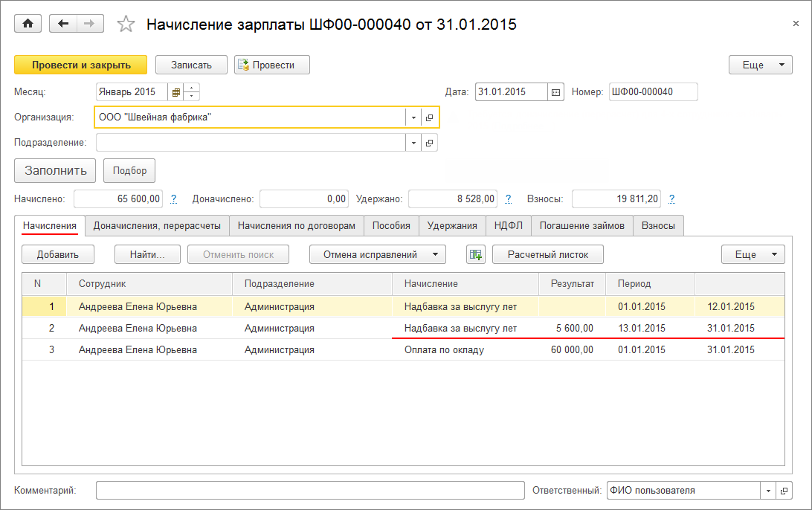Image resolution: width=812 pixels, height=510 pixels.
Task: Add document to favorites with star icon
Action: point(126,25)
